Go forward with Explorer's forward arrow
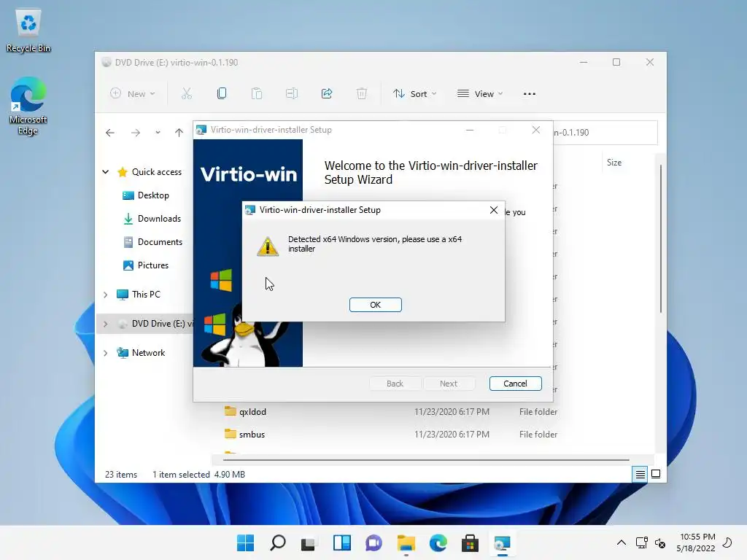The image size is (747, 560). pyautogui.click(x=136, y=133)
